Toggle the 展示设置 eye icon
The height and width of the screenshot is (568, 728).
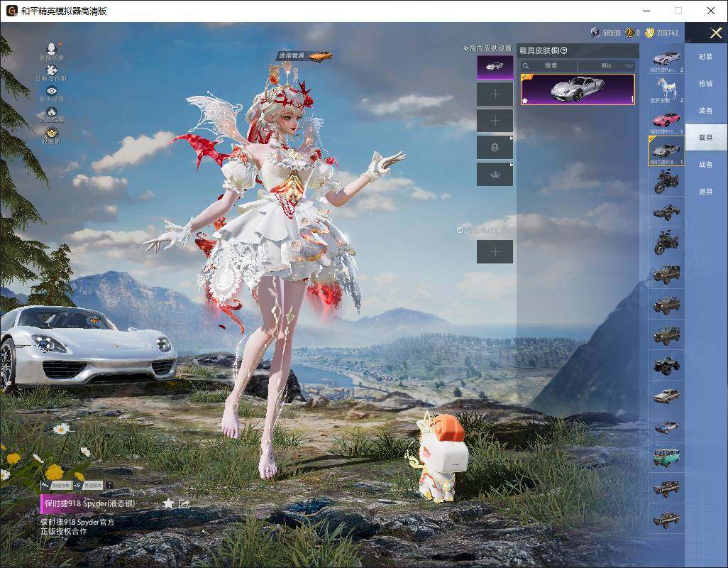coord(52,91)
